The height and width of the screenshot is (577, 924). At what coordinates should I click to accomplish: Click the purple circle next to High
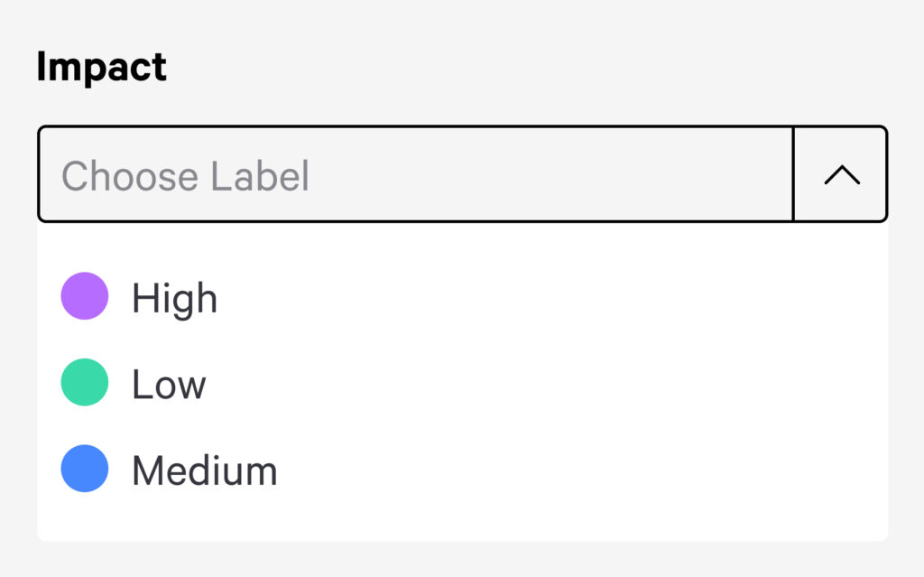85,296
